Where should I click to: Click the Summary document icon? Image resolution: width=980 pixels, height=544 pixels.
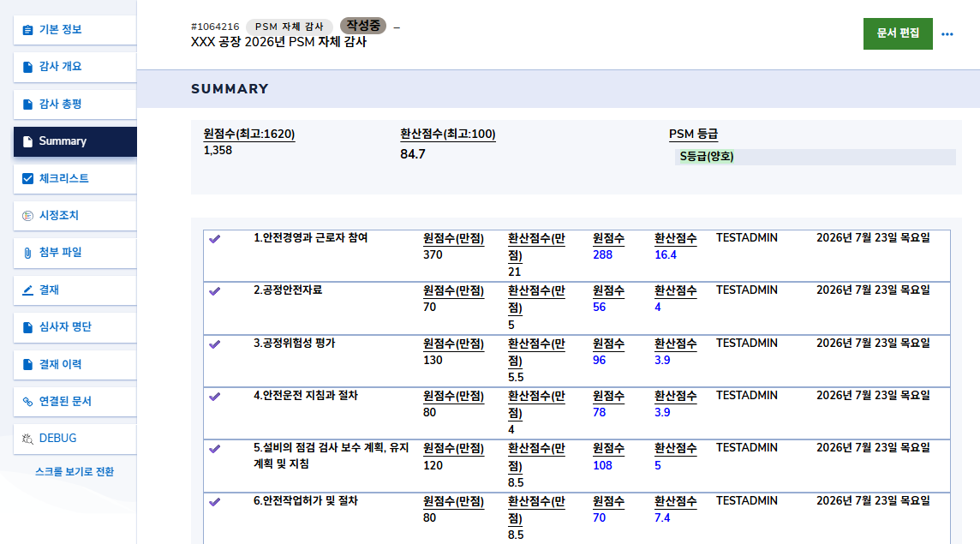[x=27, y=141]
